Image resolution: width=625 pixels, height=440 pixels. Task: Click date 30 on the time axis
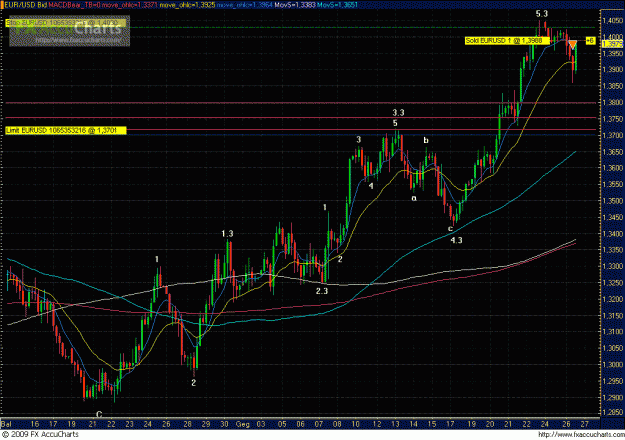(224, 424)
